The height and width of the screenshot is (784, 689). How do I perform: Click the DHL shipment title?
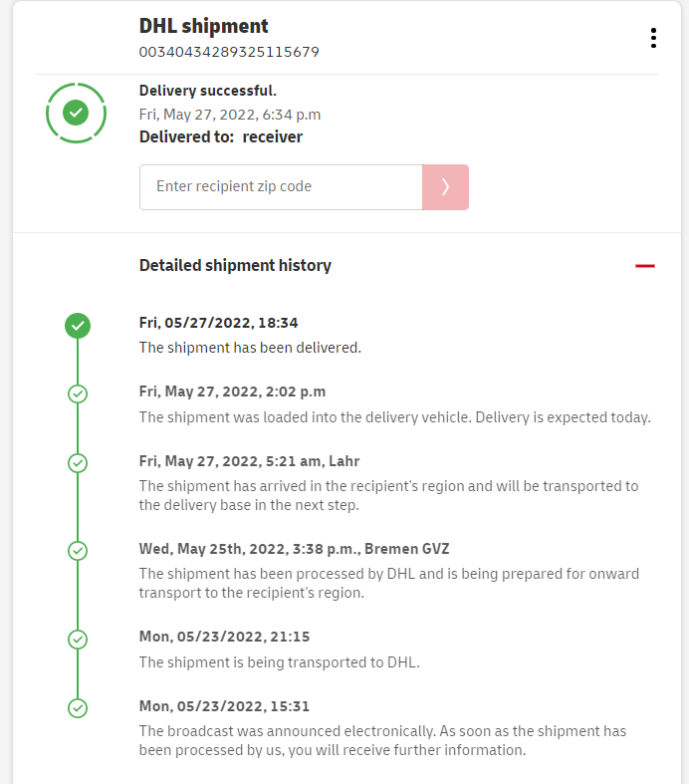(x=204, y=27)
